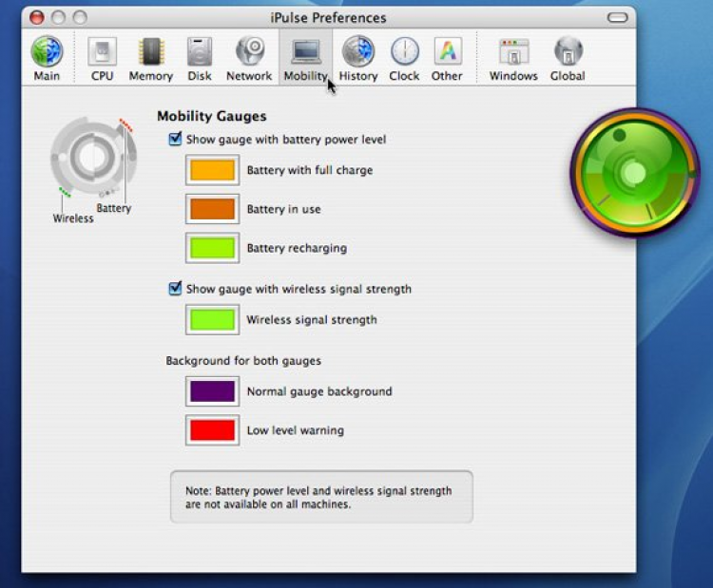This screenshot has width=713, height=588.
Task: Click the iPulse Preferences window title
Action: coord(328,18)
